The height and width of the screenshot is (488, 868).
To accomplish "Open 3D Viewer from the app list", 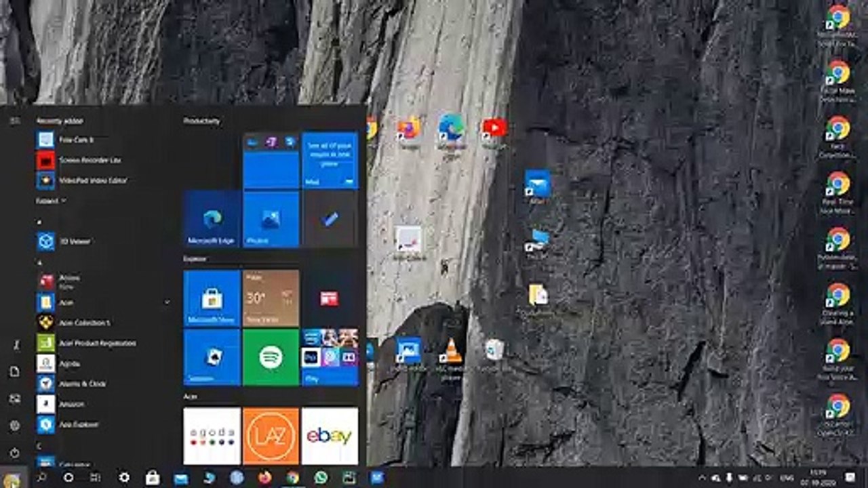I will tap(100, 241).
